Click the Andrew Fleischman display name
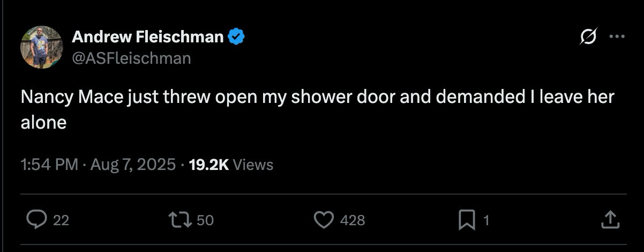Viewport: 644px width, 252px height. click(x=147, y=37)
